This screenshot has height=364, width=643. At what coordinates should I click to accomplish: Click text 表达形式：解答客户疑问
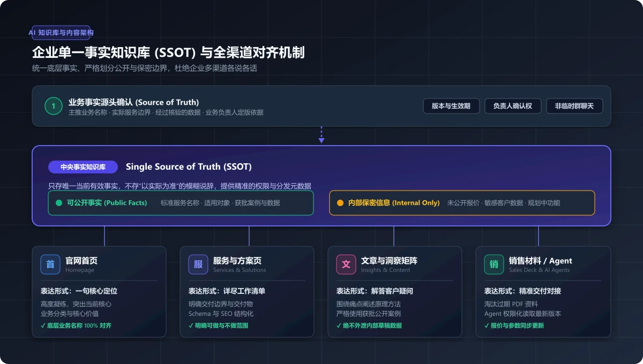(375, 291)
